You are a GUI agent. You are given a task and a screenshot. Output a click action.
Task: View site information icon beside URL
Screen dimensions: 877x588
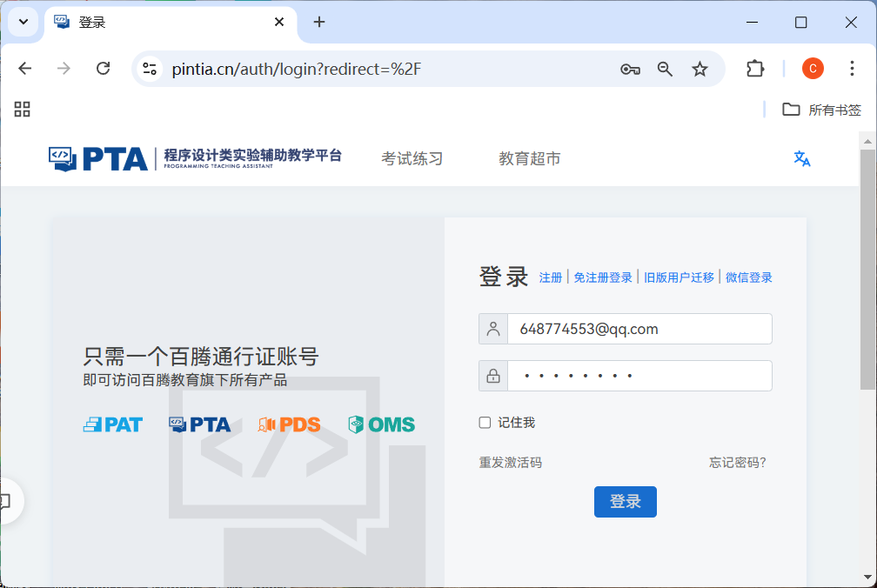tap(150, 70)
